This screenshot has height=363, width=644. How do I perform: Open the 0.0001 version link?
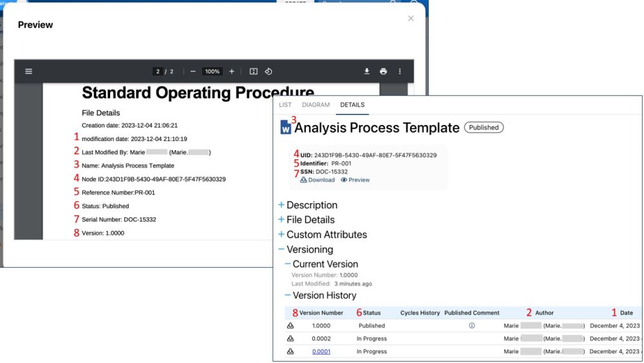pyautogui.click(x=321, y=351)
